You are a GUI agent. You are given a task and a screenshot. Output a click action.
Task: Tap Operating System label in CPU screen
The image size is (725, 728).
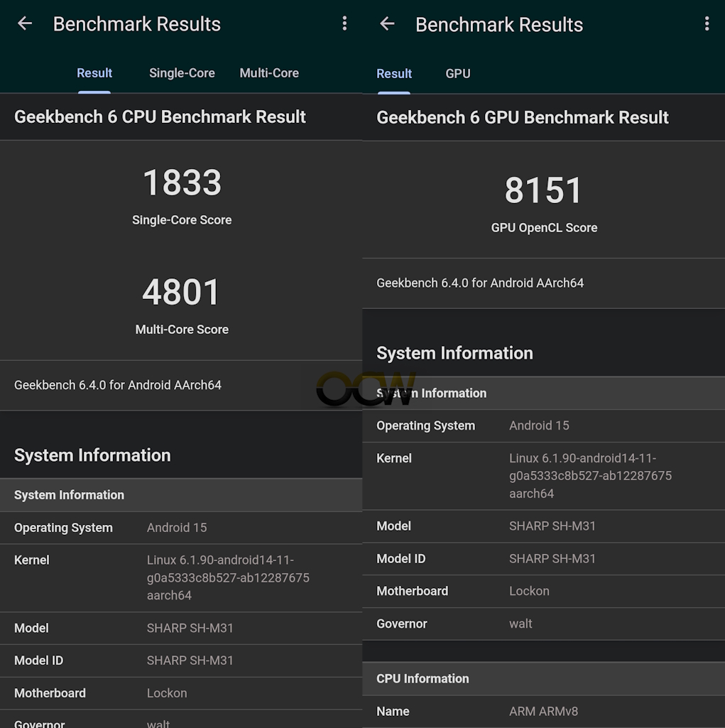[64, 528]
